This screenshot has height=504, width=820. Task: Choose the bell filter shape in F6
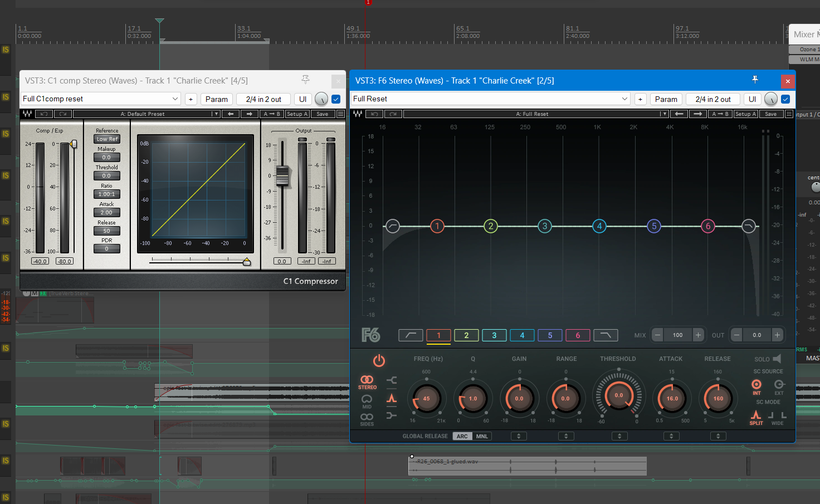(392, 398)
